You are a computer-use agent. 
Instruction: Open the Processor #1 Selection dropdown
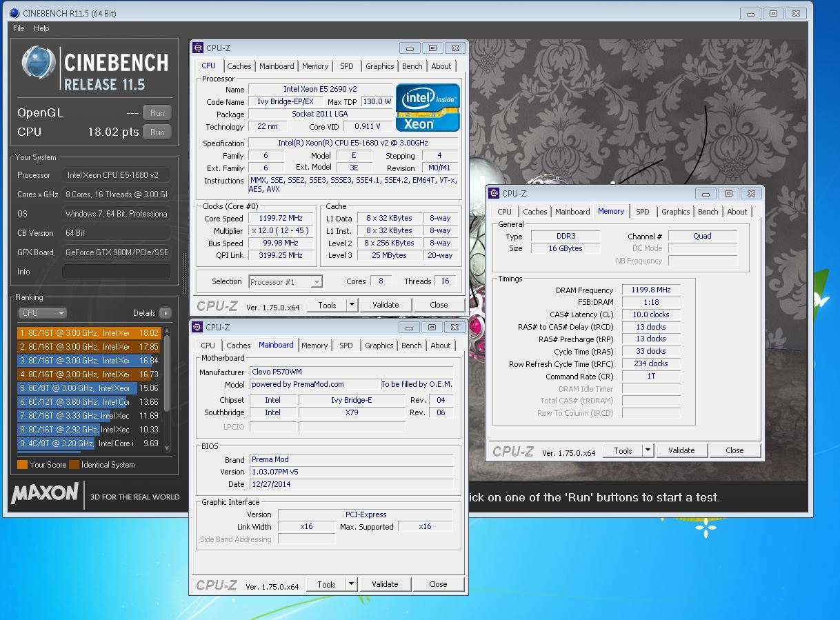286,281
